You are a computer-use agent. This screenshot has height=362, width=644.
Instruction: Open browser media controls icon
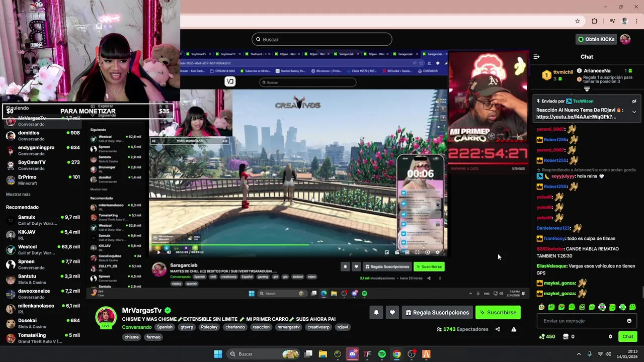point(612,21)
